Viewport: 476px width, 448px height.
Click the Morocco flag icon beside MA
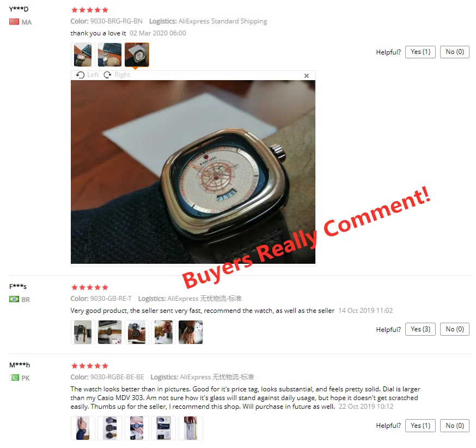coord(14,22)
